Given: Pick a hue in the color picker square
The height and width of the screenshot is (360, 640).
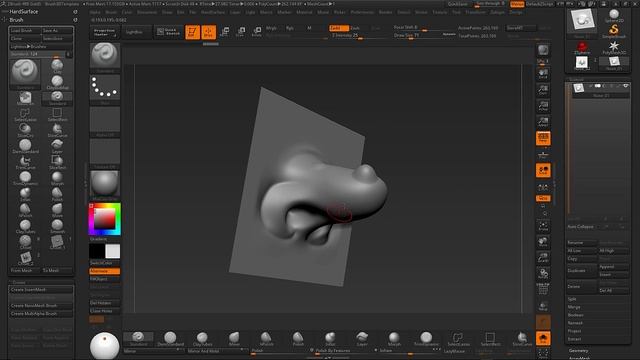Looking at the screenshot, I should pyautogui.click(x=104, y=219).
